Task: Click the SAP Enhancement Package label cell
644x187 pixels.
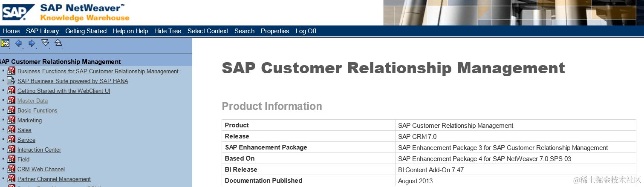Action: (x=309, y=147)
